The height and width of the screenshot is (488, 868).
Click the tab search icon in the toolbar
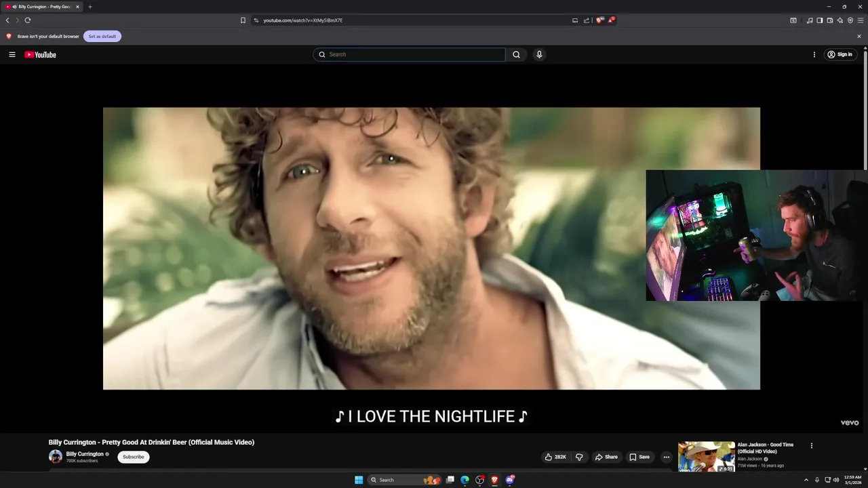(x=793, y=20)
